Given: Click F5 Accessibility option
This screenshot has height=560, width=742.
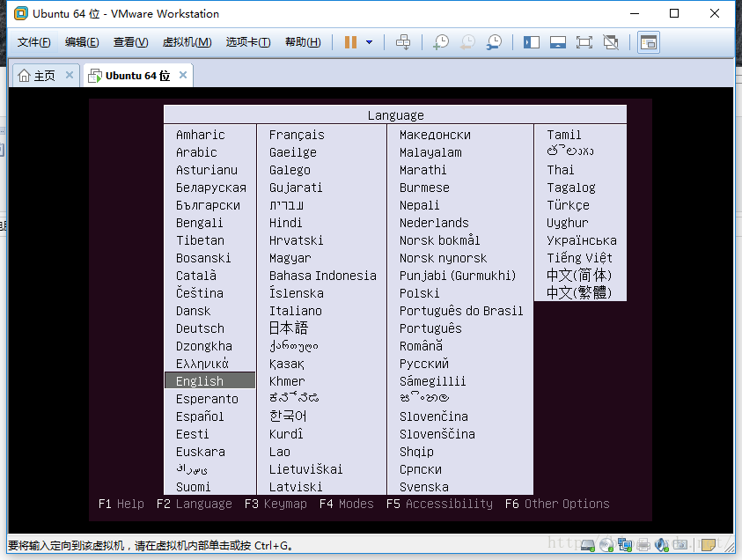Looking at the screenshot, I should (x=439, y=504).
